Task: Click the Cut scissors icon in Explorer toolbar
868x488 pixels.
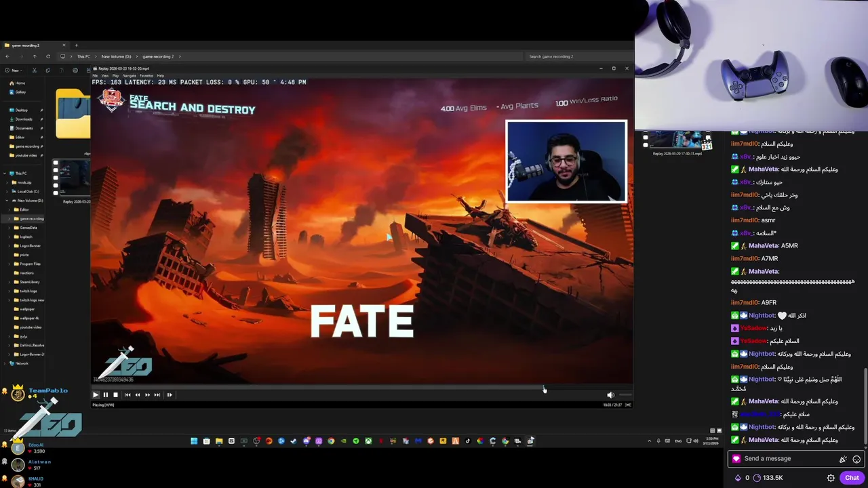Action: click(35, 70)
